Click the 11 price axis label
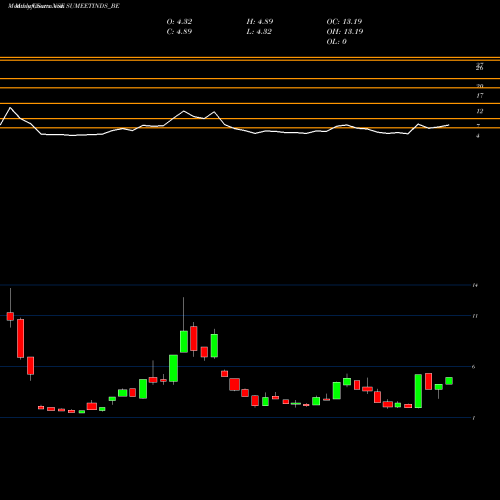 [475, 316]
